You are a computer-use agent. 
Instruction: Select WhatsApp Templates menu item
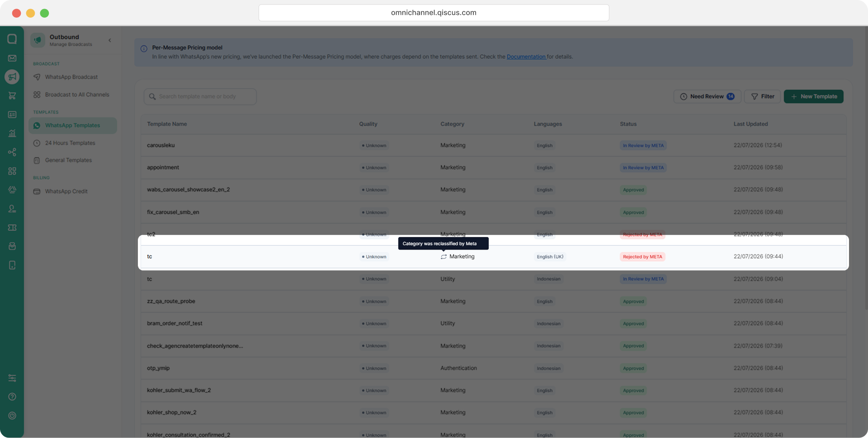(73, 125)
